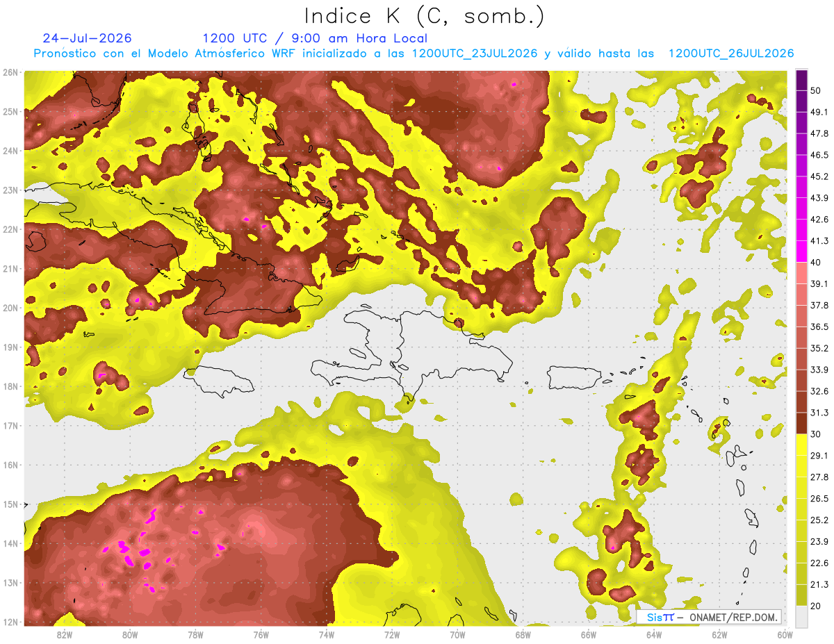The height and width of the screenshot is (644, 834).
Task: Click the longitude label '68W'
Action: coord(523,634)
